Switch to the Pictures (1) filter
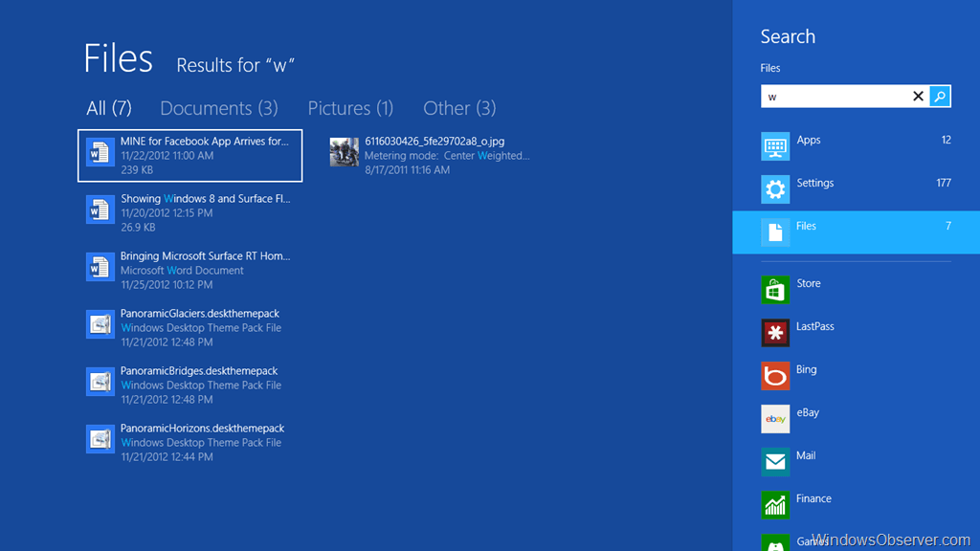This screenshot has height=551, width=980. coord(350,108)
